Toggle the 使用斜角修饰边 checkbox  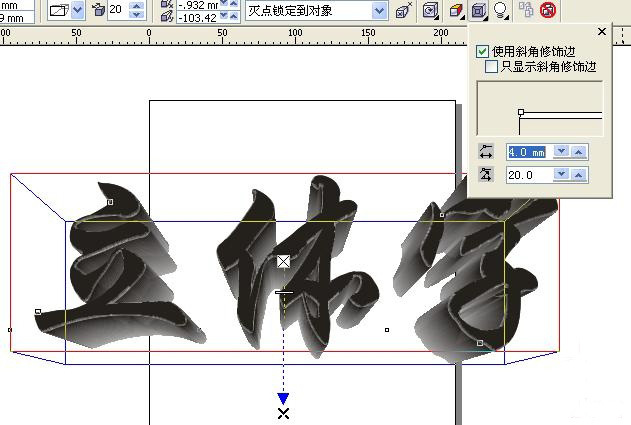tap(484, 51)
